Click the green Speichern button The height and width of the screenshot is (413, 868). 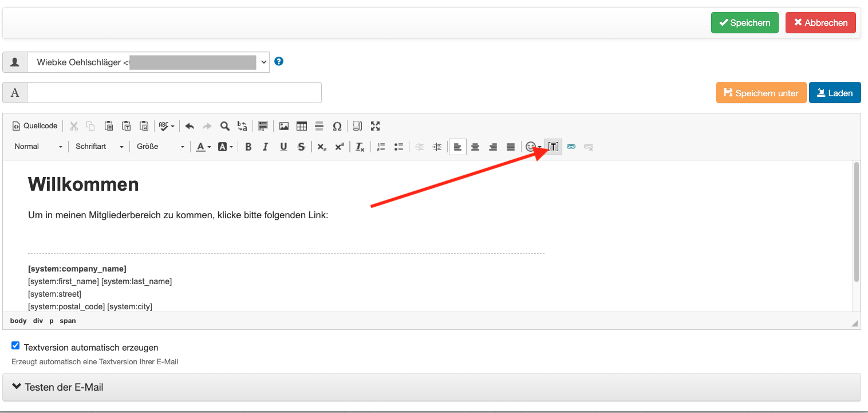744,23
